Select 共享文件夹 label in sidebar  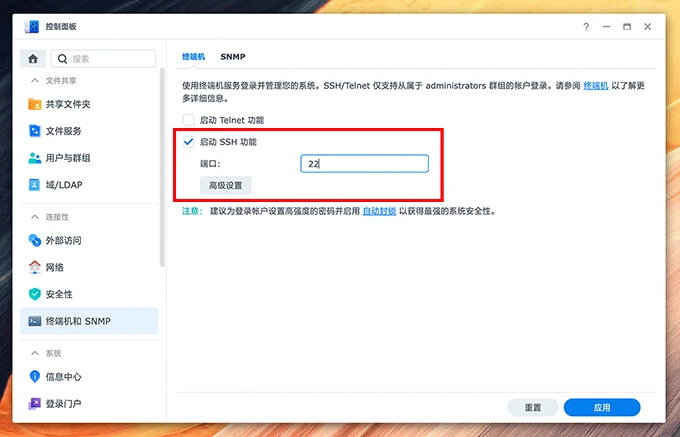(x=68, y=104)
